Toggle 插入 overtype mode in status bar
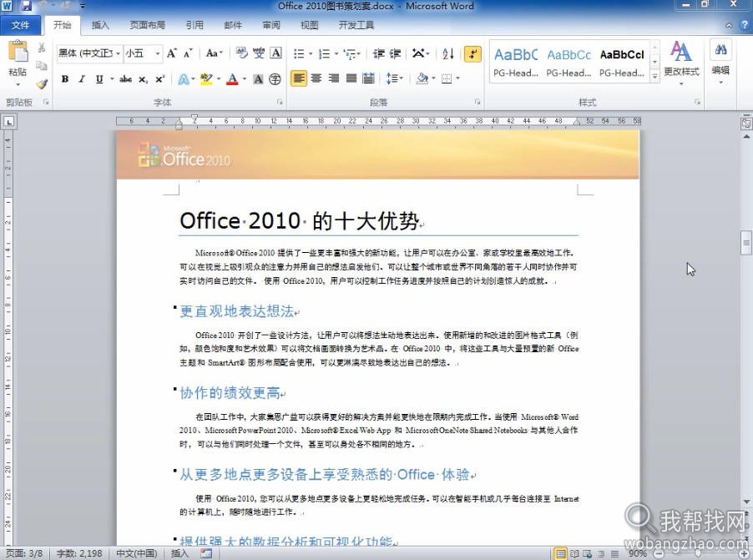Screen dimensions: 753x560 pyautogui.click(x=180, y=553)
